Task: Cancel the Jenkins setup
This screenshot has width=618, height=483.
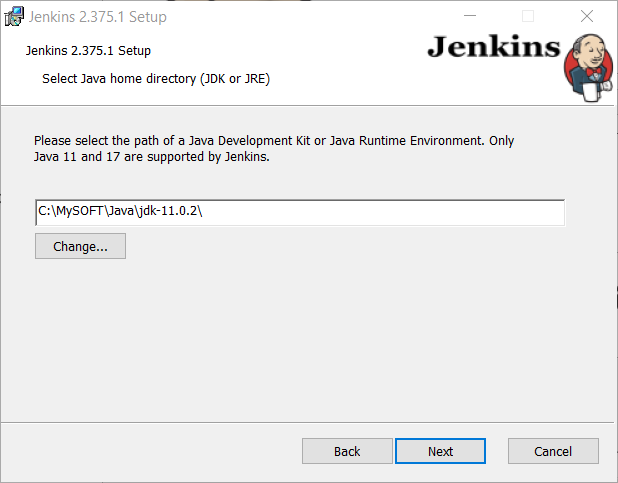Action: coord(553,451)
